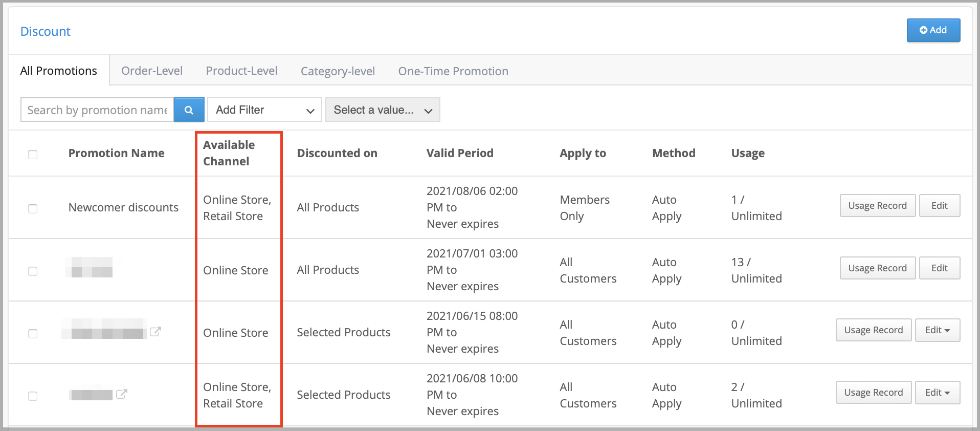Tick the select-all checkbox in table header
The image size is (980, 431).
click(x=33, y=155)
